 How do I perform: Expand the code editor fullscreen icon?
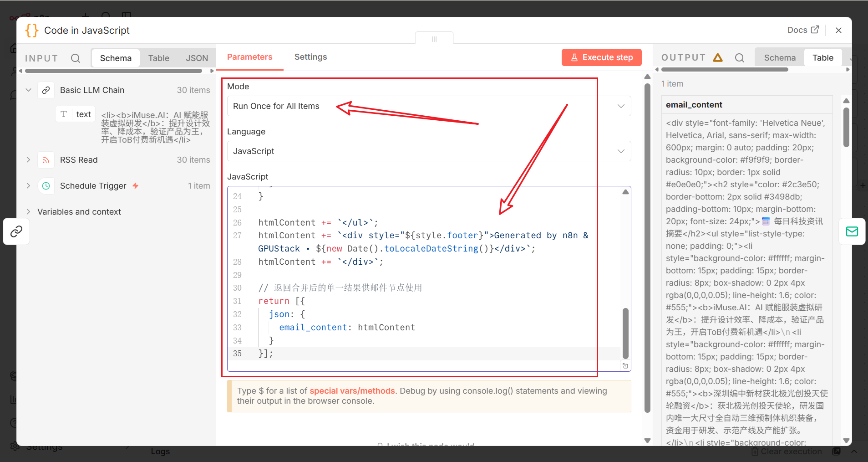pyautogui.click(x=625, y=366)
